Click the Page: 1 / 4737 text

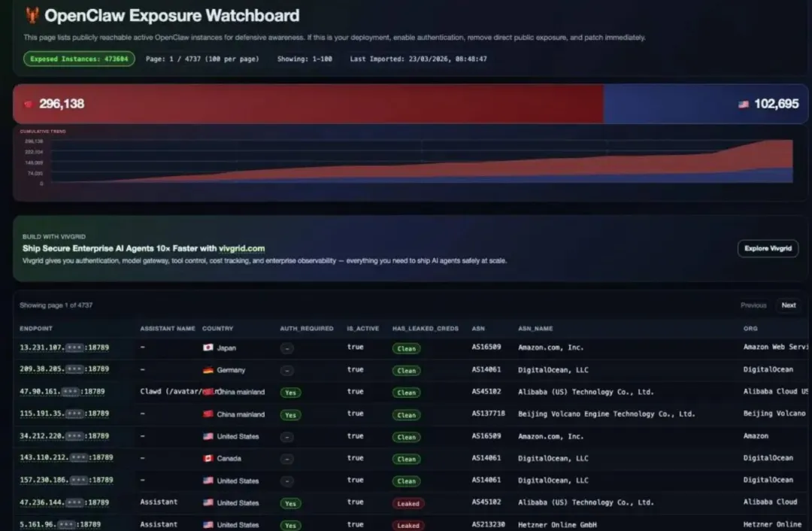202,59
